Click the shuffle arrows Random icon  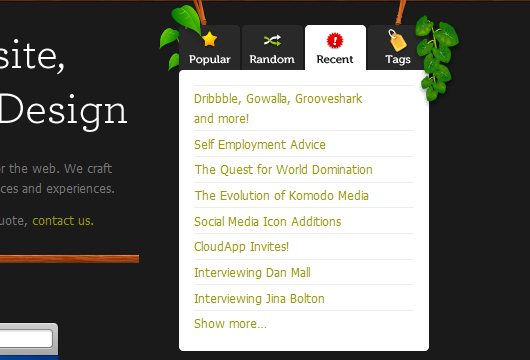272,40
